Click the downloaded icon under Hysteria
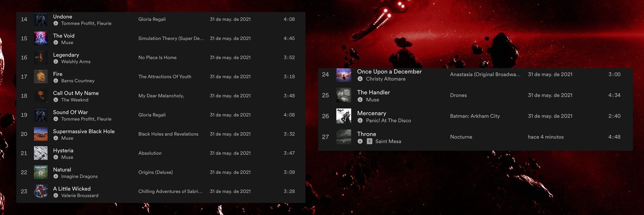Viewport: 644px width, 215px height. [x=56, y=158]
